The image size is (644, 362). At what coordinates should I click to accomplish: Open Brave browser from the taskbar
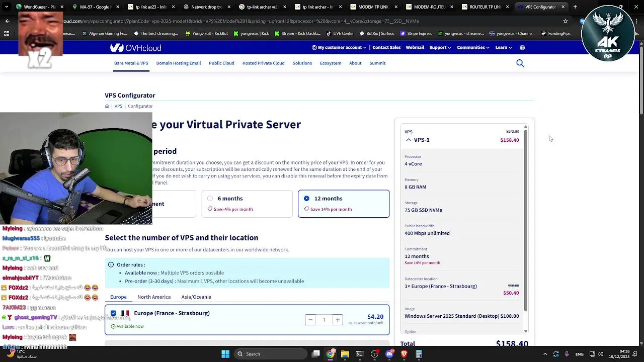tap(404, 354)
